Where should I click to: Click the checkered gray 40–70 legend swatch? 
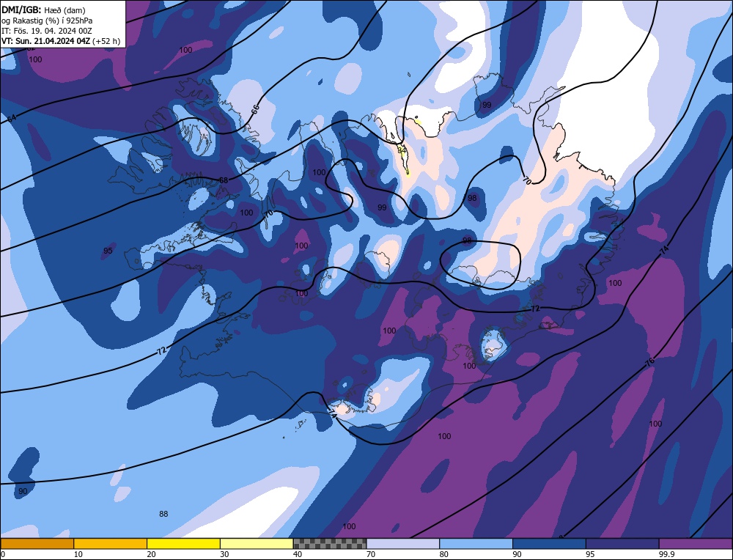pyautogui.click(x=330, y=544)
